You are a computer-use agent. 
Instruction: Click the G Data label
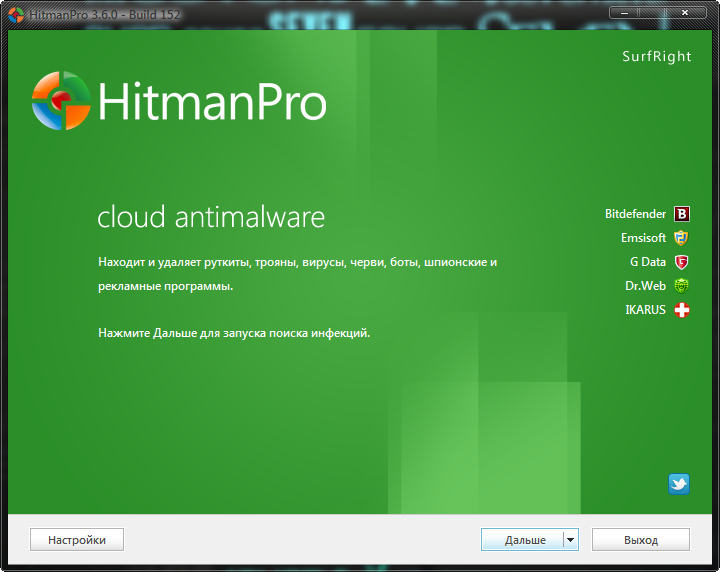coord(648,262)
